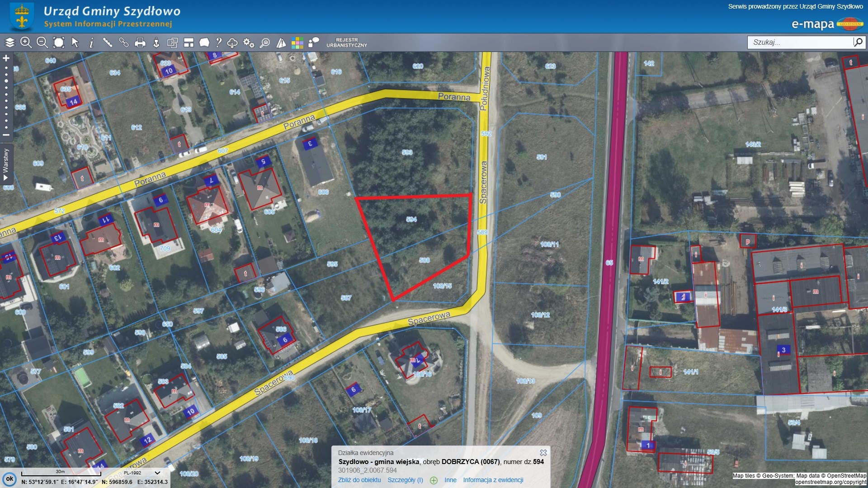The image size is (868, 488).
Task: Open the colorful grid map compositions icon
Action: [x=297, y=42]
